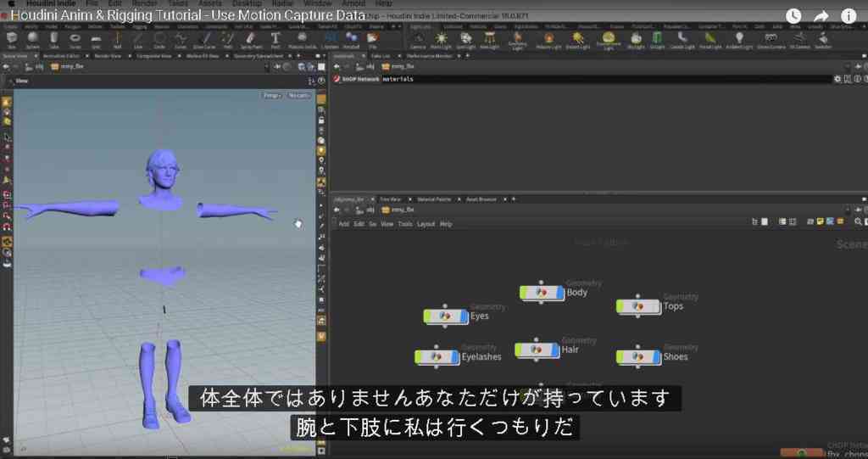
Task: Toggle bypass flag on Eyes node
Action: click(x=427, y=316)
